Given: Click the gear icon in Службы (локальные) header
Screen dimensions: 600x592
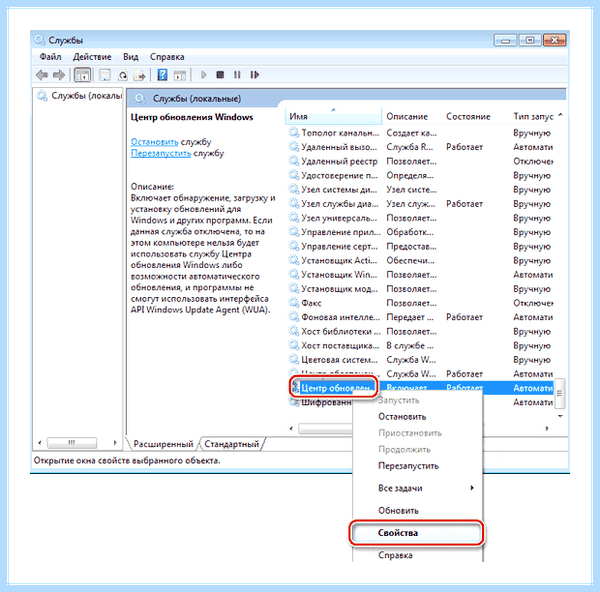Looking at the screenshot, I should (140, 98).
